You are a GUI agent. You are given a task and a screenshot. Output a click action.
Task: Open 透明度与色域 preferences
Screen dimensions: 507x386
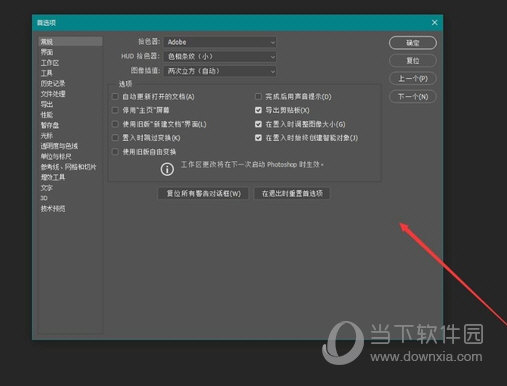59,146
